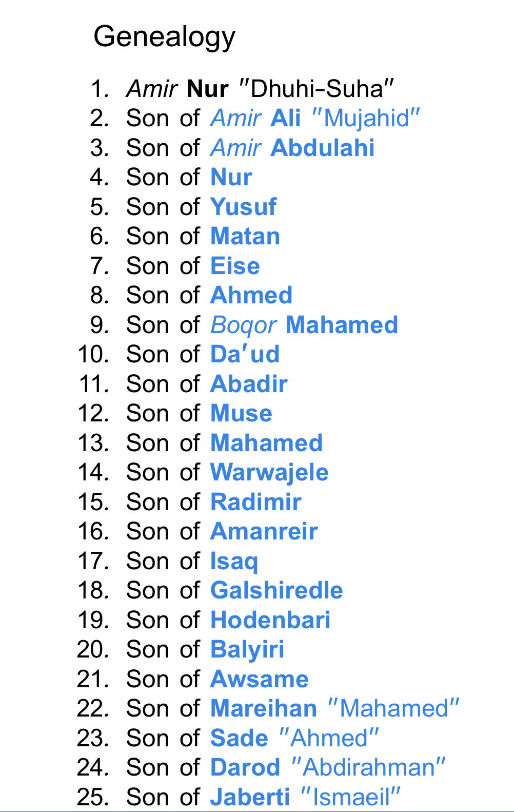The image size is (514, 812).
Task: Open the Mareihan "Mahamed" link
Action: (334, 709)
